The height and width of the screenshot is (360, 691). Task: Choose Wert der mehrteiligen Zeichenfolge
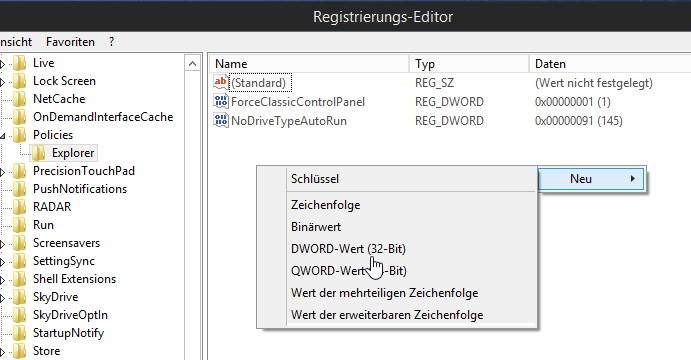[411, 293]
